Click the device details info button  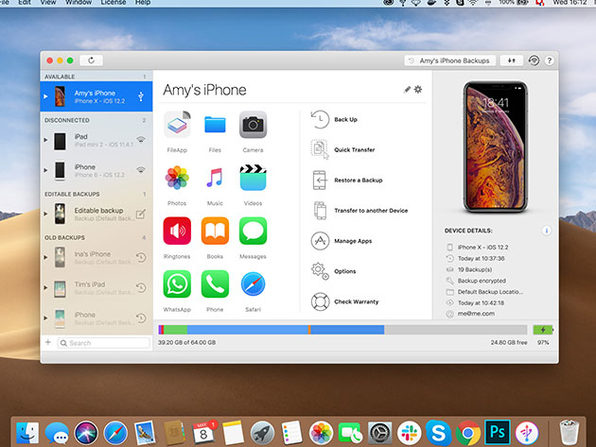click(546, 230)
